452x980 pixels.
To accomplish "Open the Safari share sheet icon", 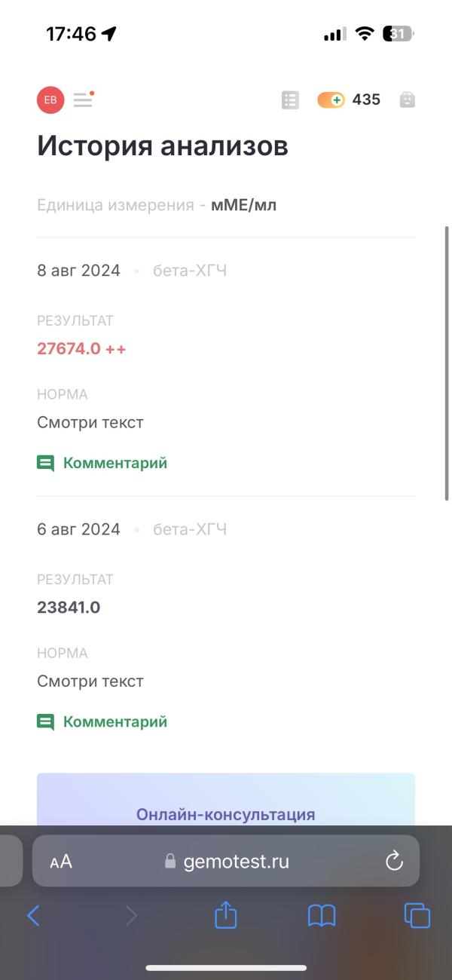I will [226, 914].
